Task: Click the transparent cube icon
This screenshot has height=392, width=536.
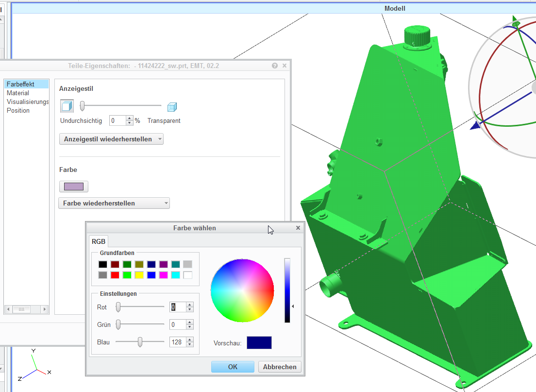Action: (x=172, y=107)
